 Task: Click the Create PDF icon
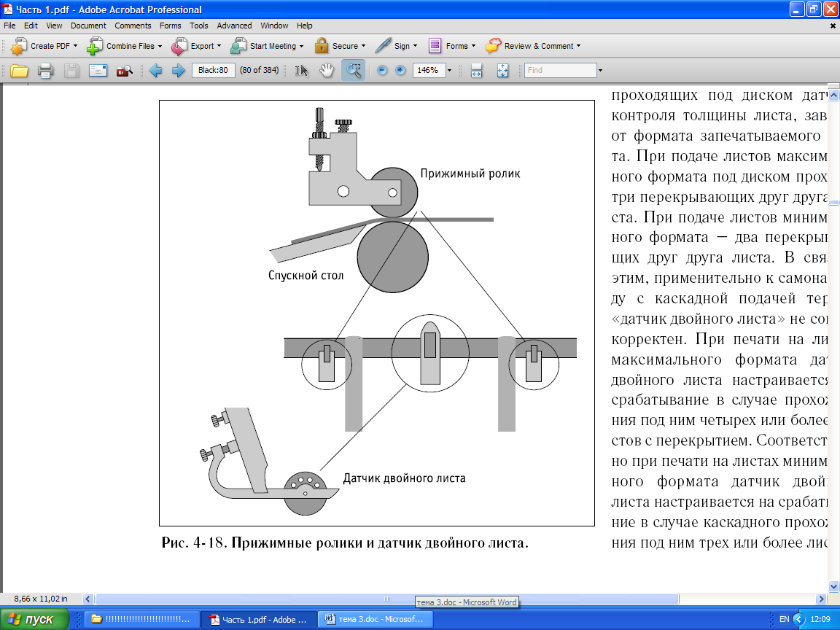click(18, 47)
